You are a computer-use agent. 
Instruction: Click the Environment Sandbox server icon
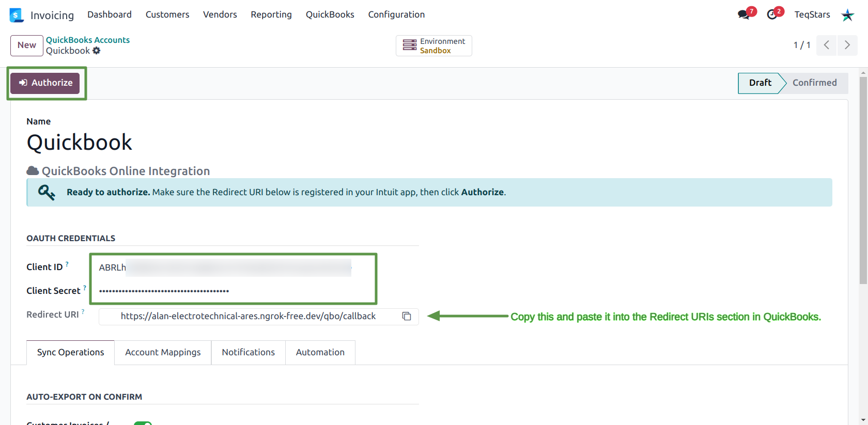[410, 45]
